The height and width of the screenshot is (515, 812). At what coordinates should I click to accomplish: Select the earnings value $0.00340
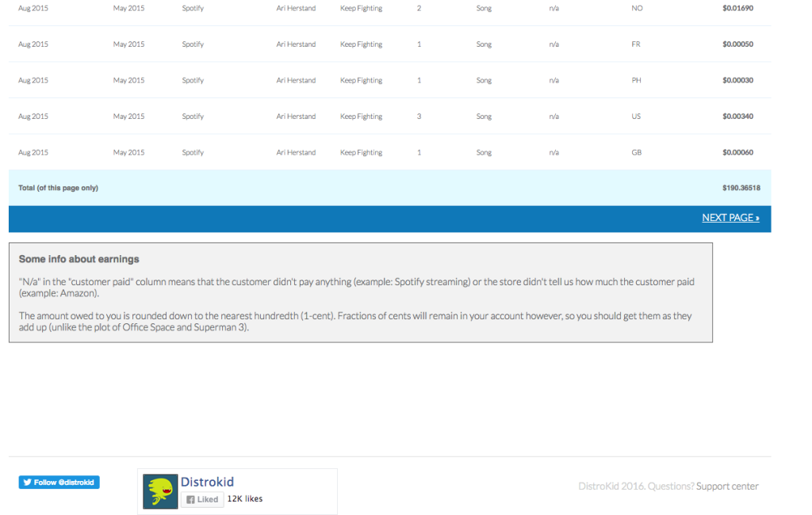[738, 116]
